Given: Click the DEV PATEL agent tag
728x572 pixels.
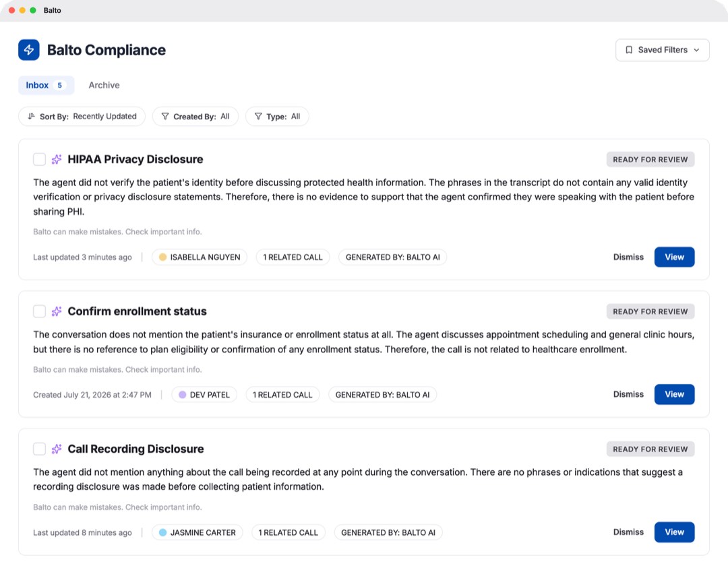Looking at the screenshot, I should (x=204, y=394).
